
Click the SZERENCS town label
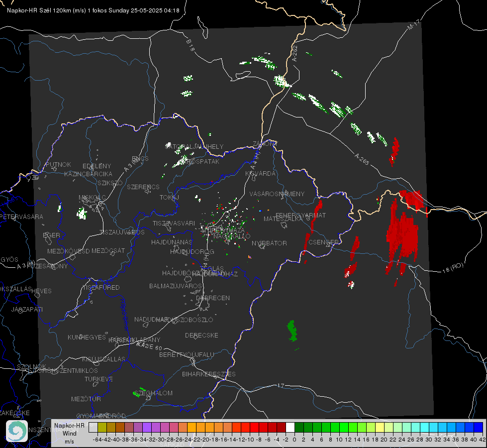[143, 187]
